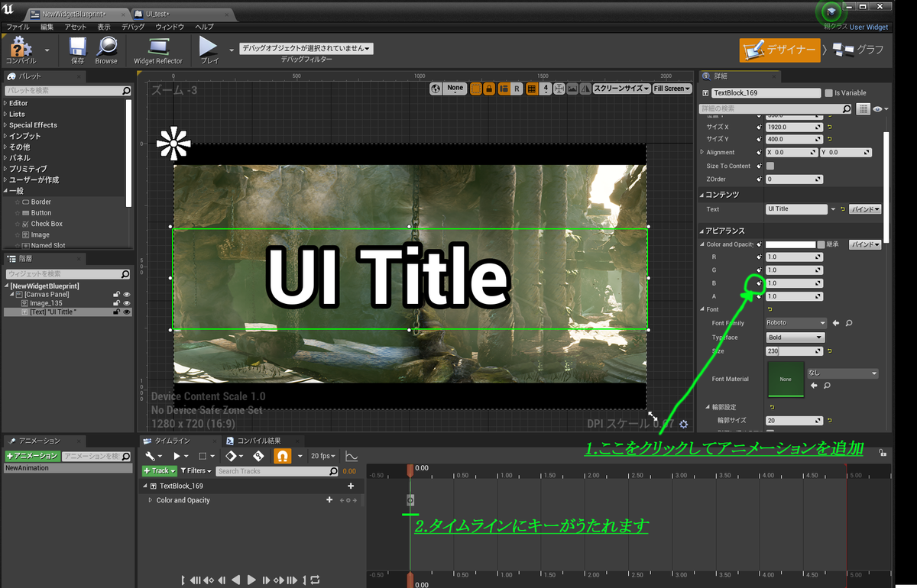
Task: Open DPI scale settings gear icon
Action: pos(683,424)
